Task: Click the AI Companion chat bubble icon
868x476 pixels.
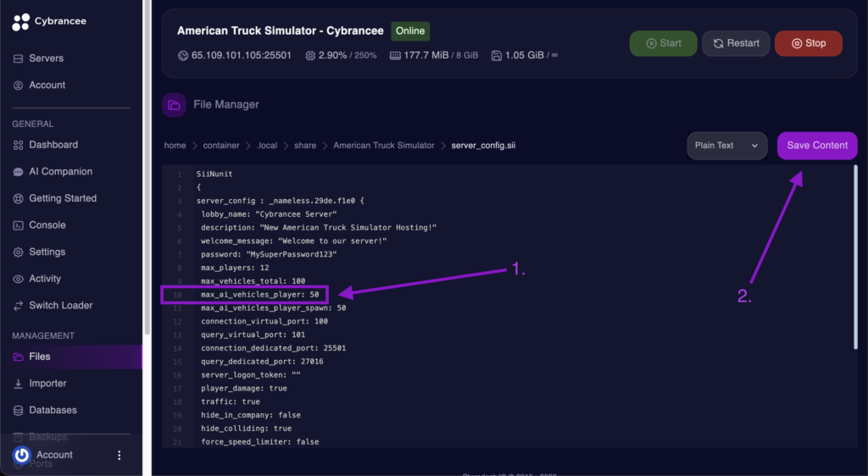Action: tap(19, 172)
